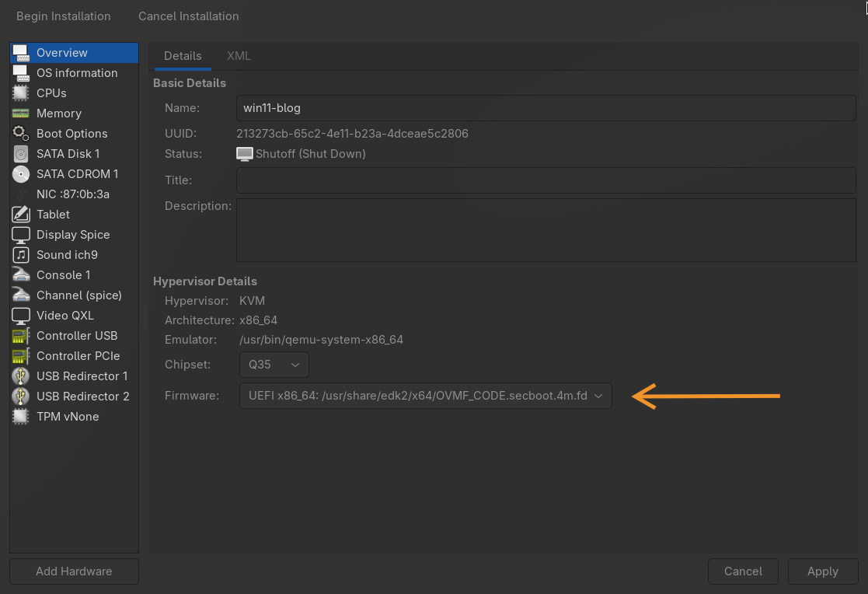Select the Sound ich9 device

pyautogui.click(x=67, y=254)
